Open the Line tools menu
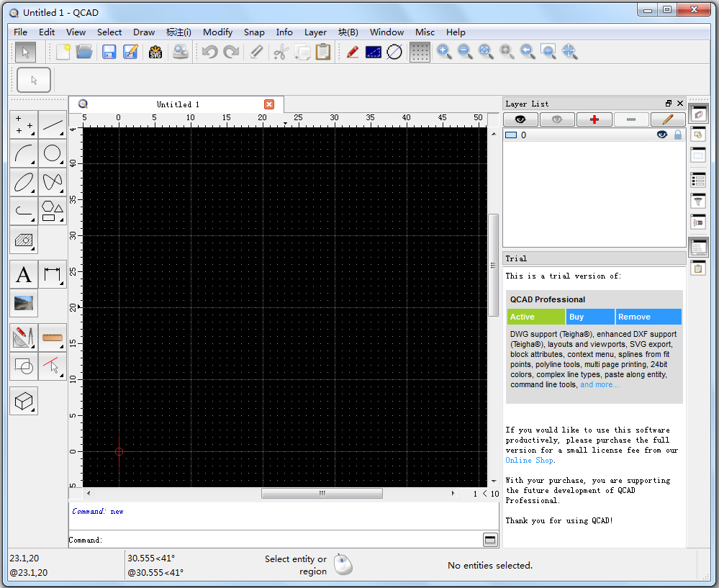This screenshot has height=588, width=719. coord(53,125)
